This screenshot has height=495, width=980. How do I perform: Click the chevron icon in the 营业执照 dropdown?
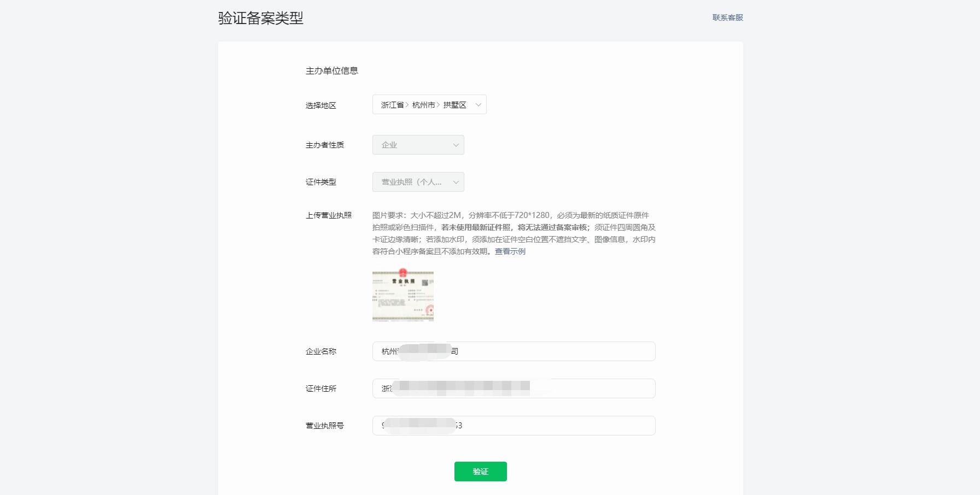point(456,182)
